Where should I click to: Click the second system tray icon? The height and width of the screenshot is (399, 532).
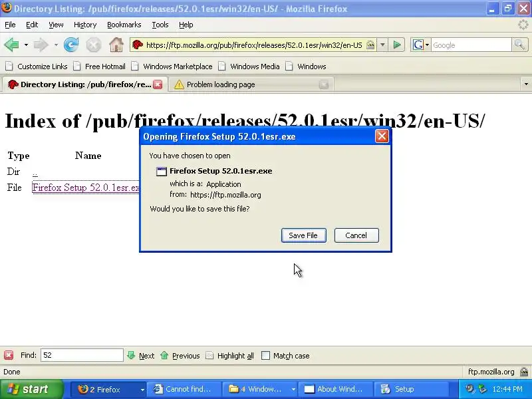(481, 389)
